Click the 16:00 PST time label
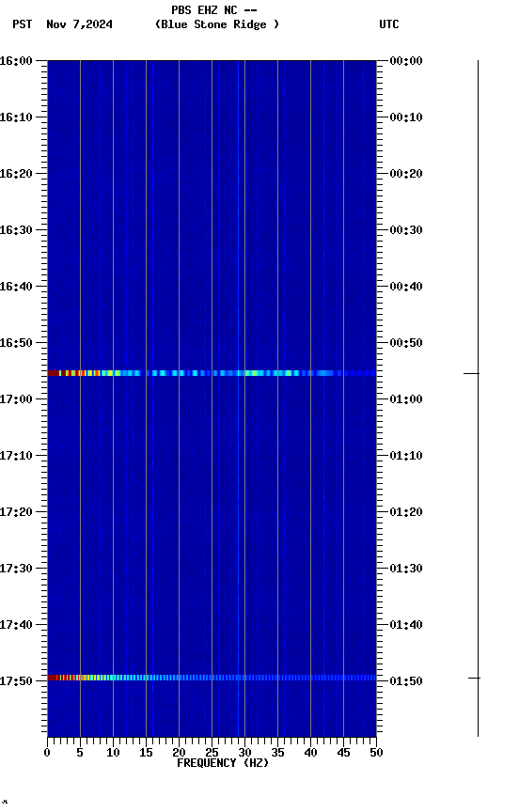 coord(16,61)
